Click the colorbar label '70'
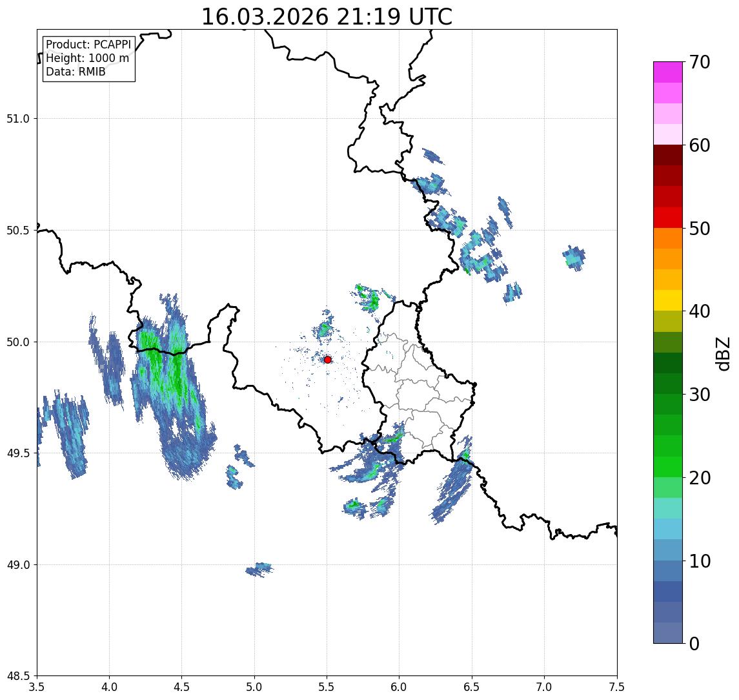The width and height of the screenshot is (739, 700). tap(700, 62)
